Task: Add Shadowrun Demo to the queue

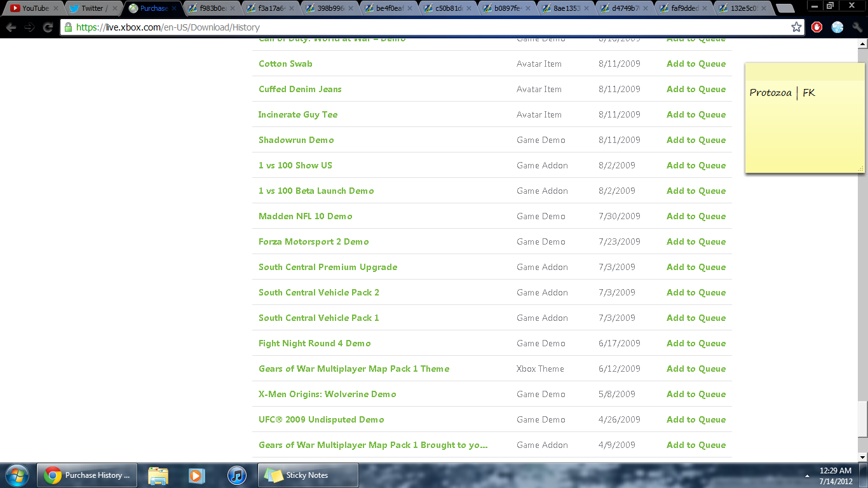Action: point(696,140)
